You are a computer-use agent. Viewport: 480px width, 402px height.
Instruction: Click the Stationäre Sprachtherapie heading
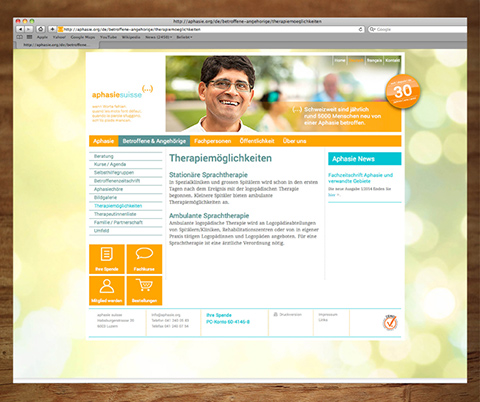pyautogui.click(x=208, y=175)
